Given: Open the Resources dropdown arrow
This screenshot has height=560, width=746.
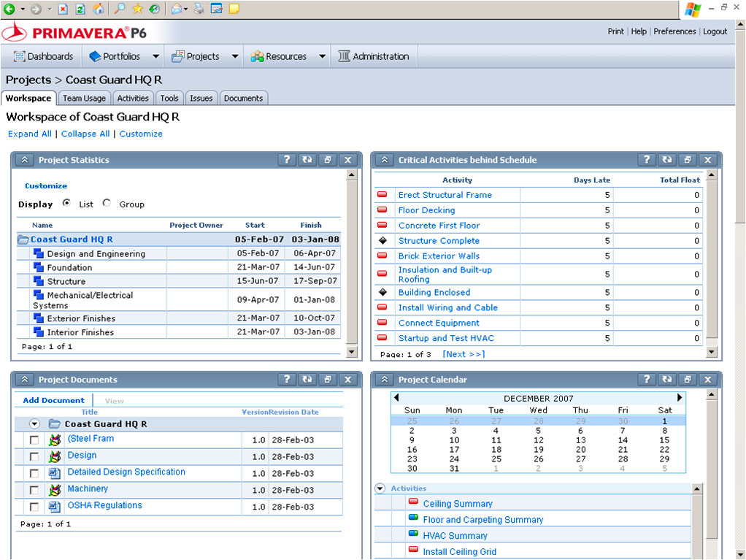Looking at the screenshot, I should pos(322,56).
